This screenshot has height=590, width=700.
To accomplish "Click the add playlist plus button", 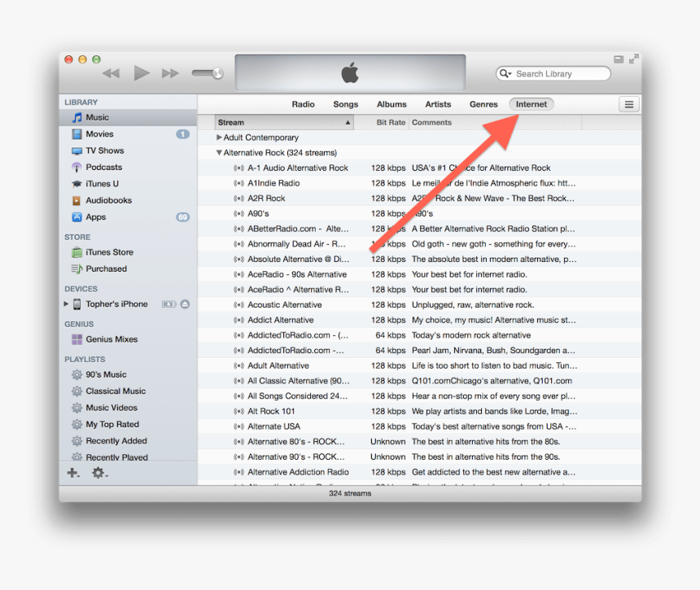I will click(x=73, y=473).
